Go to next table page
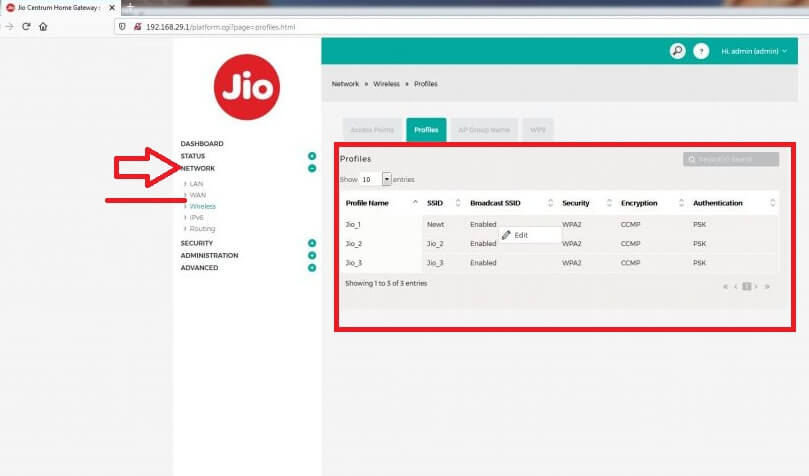This screenshot has height=476, width=809. (x=756, y=286)
